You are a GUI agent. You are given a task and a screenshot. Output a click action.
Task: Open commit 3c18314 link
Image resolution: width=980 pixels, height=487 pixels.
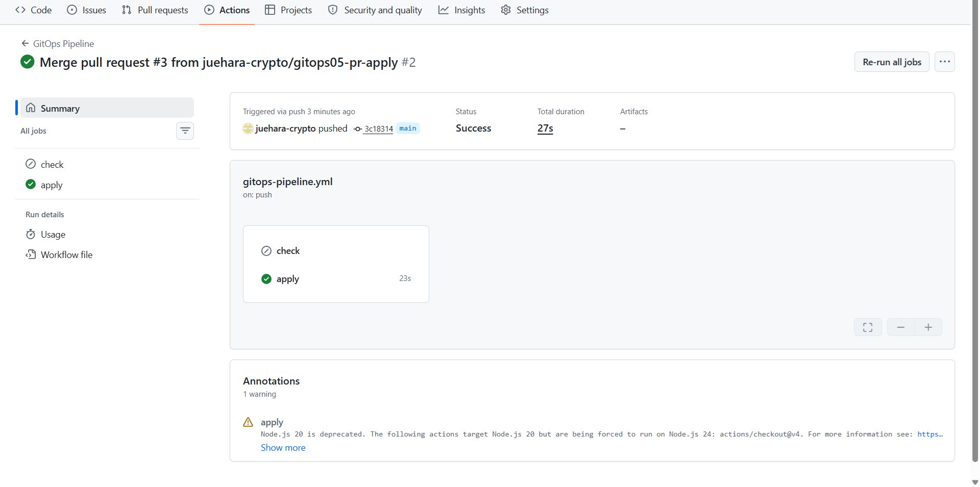(378, 129)
